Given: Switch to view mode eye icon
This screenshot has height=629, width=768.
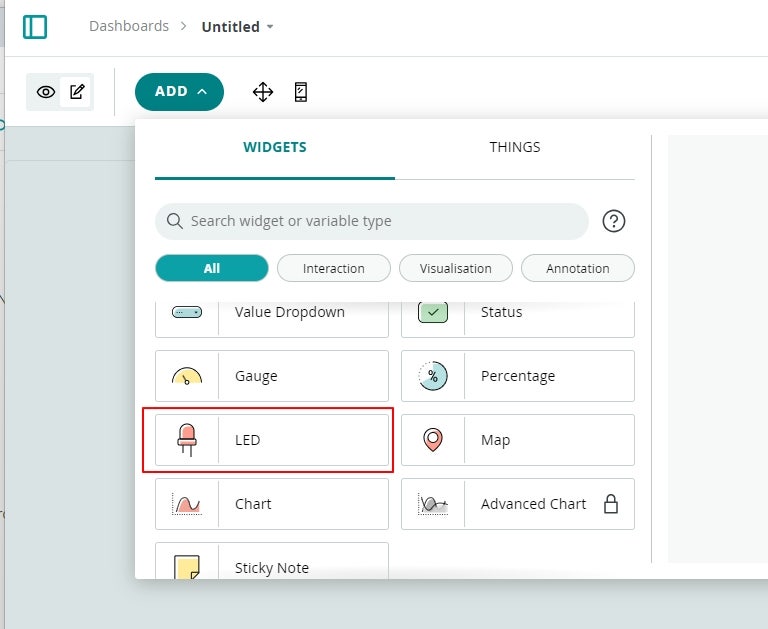Looking at the screenshot, I should tap(46, 92).
